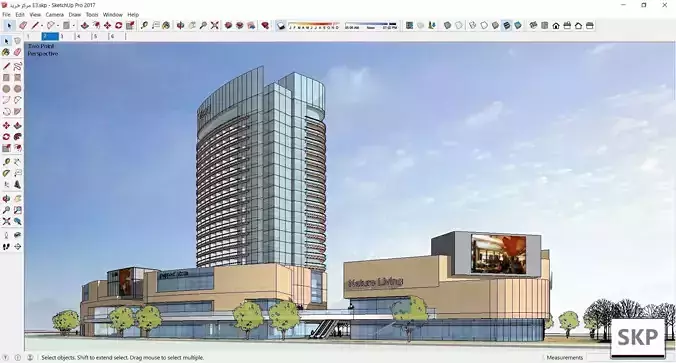Screen dimensions: 676x363
Task: Enable Wireframe face style
Action: click(473, 26)
